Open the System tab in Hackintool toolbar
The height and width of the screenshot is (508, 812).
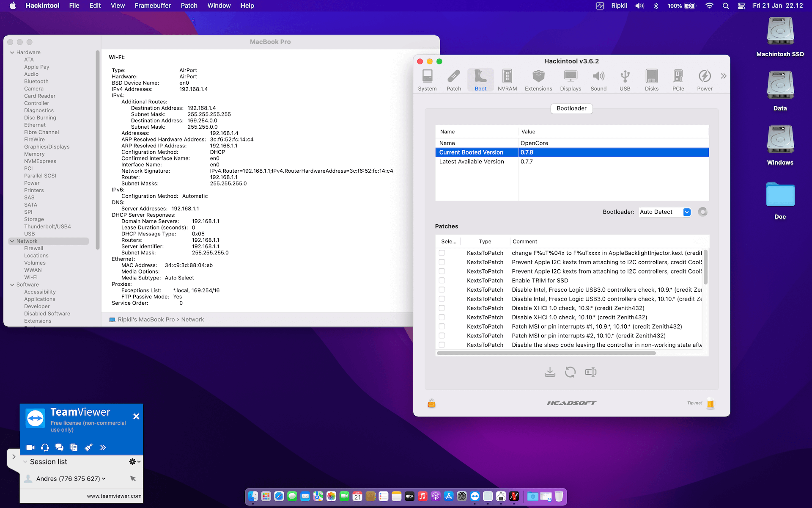pyautogui.click(x=427, y=80)
